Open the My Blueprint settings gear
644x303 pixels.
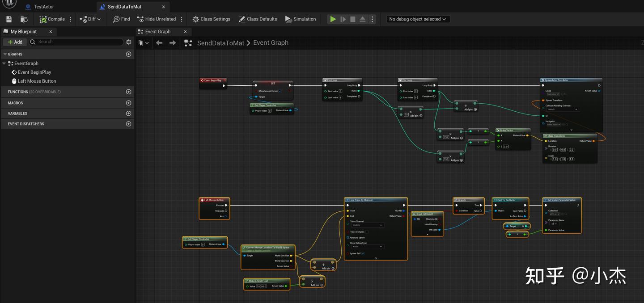tap(129, 42)
